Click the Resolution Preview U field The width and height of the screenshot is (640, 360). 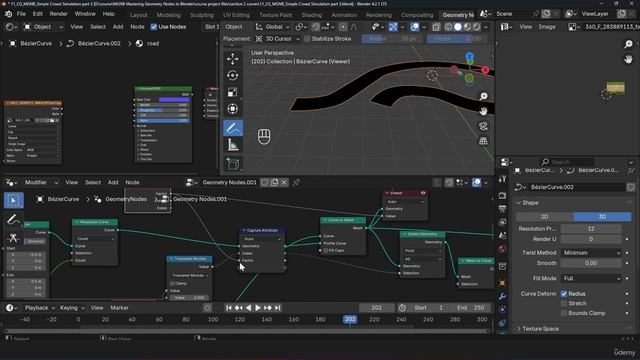pyautogui.click(x=591, y=229)
